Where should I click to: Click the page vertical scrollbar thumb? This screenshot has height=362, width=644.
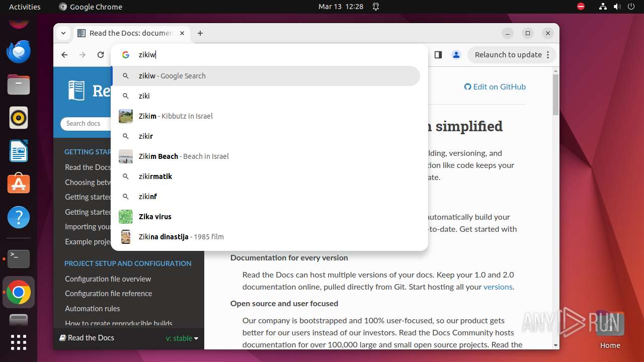[x=555, y=95]
